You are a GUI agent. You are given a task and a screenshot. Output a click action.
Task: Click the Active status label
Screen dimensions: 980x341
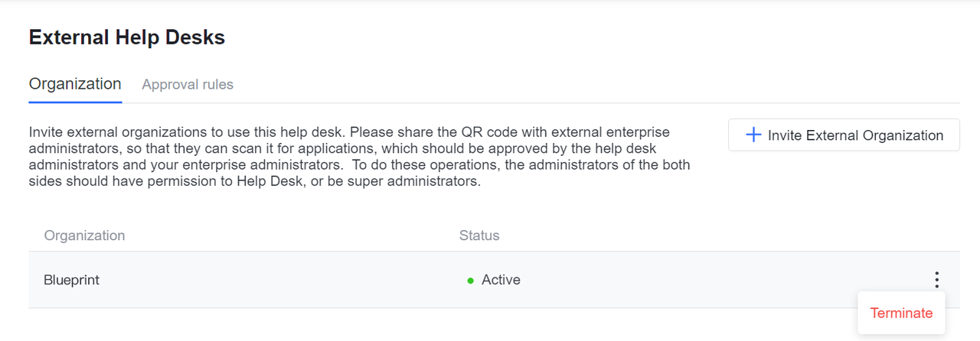point(501,280)
